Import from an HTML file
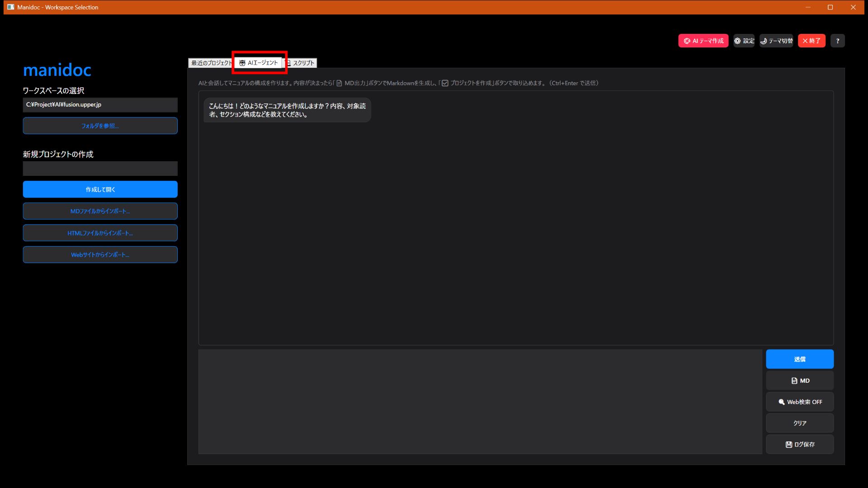Viewport: 868px width, 488px height. 100,233
